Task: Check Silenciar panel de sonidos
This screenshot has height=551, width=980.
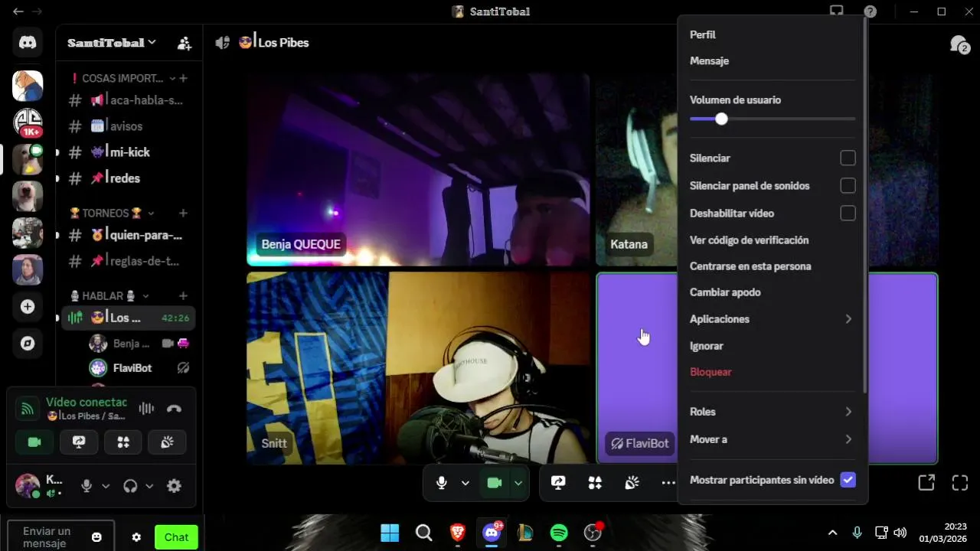Action: coord(848,186)
